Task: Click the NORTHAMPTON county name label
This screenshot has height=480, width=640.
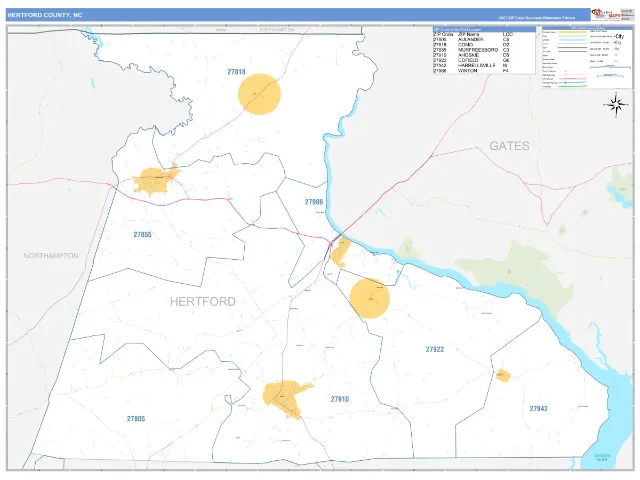Action: click(51, 256)
